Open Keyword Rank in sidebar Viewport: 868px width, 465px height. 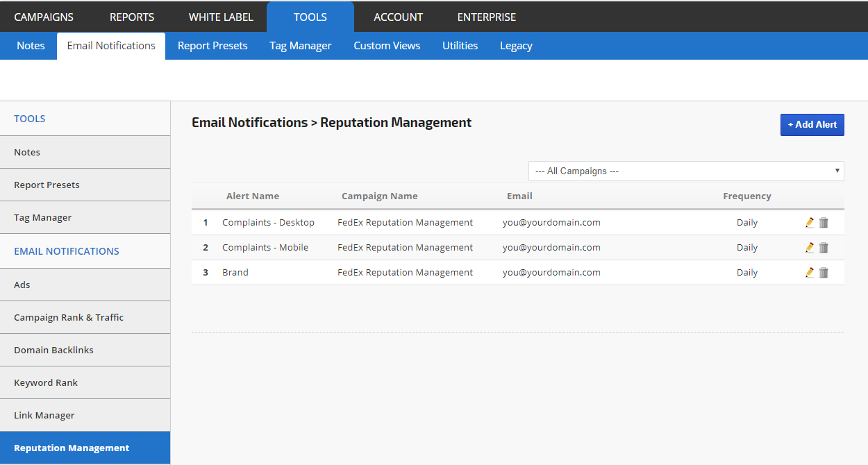pos(46,382)
